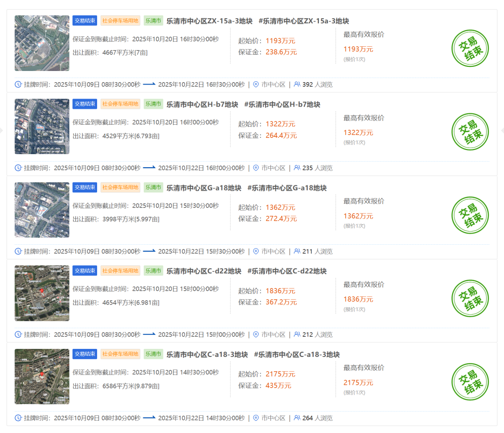
Task: Click blue 交易结束 tag on H-b7 listing
Action: click(x=85, y=104)
